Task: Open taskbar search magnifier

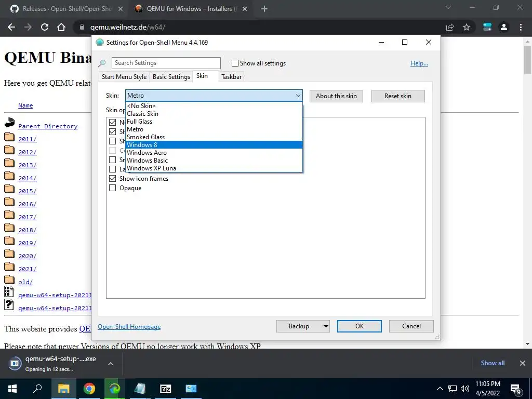Action: [37, 389]
